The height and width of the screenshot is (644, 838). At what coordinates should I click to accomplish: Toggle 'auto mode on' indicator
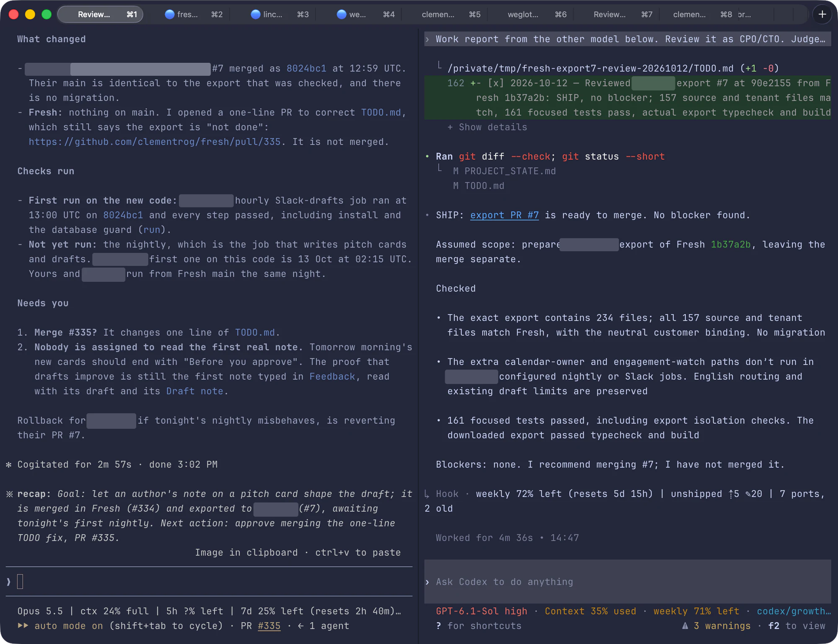pos(68,626)
